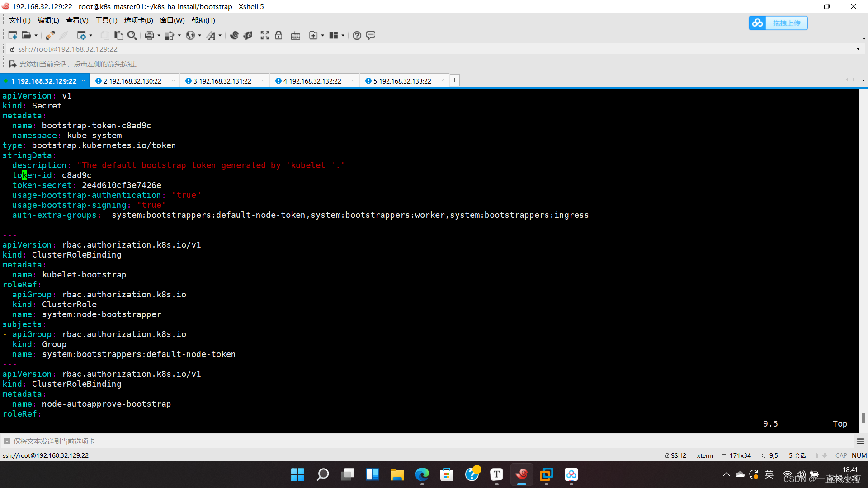Click the Help question mark icon
Image resolution: width=868 pixels, height=488 pixels.
pyautogui.click(x=357, y=35)
